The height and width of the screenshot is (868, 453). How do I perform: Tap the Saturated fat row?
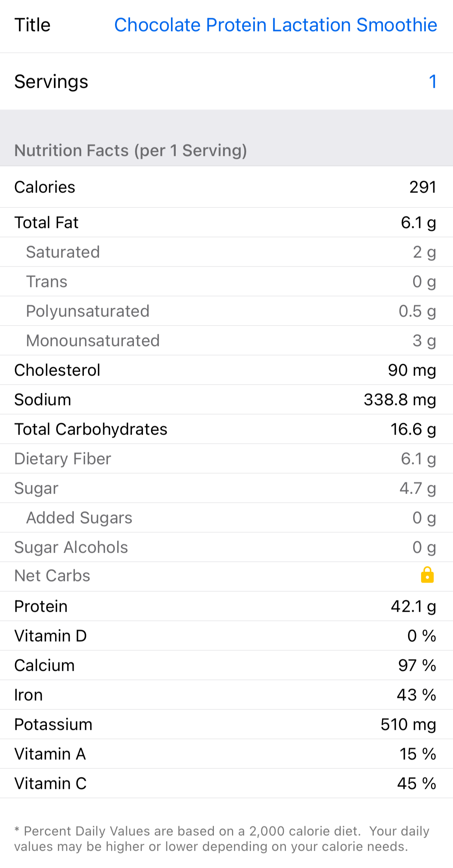click(226, 252)
